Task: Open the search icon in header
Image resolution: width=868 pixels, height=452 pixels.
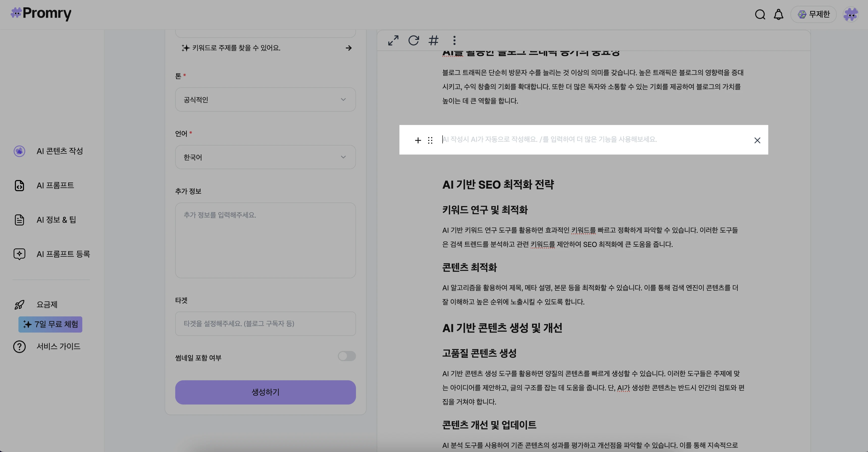Action: click(x=760, y=14)
